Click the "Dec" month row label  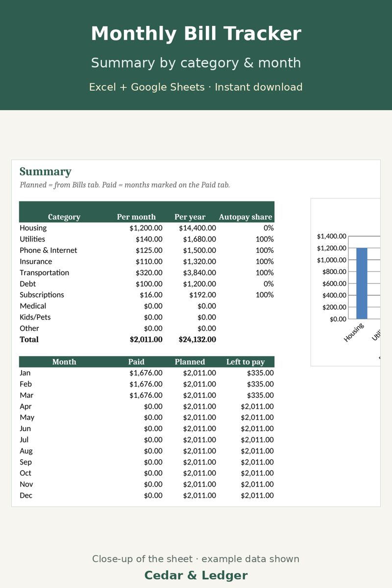click(x=26, y=495)
